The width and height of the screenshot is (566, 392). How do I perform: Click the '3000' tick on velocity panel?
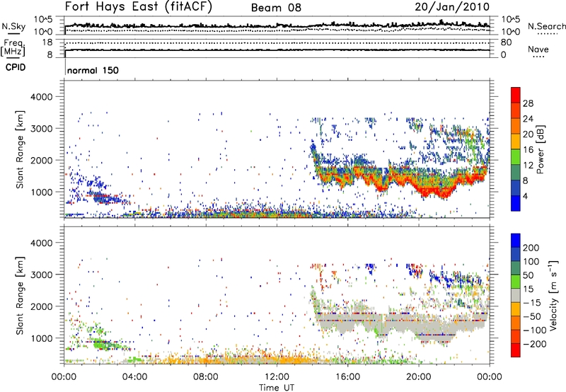coord(41,275)
